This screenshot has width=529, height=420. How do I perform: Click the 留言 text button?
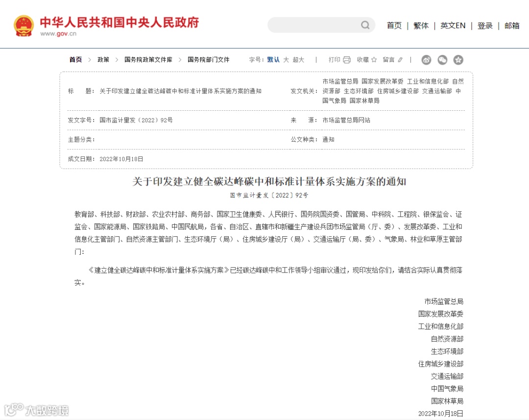tap(388, 60)
